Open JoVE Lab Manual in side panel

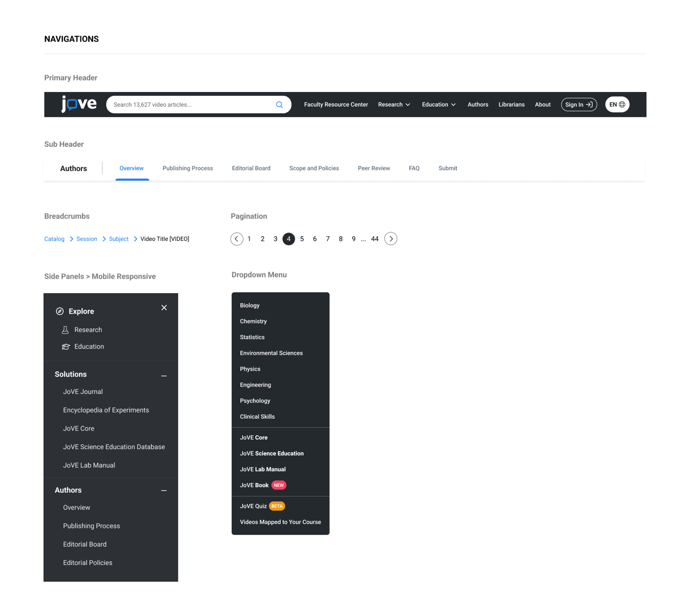pos(89,466)
